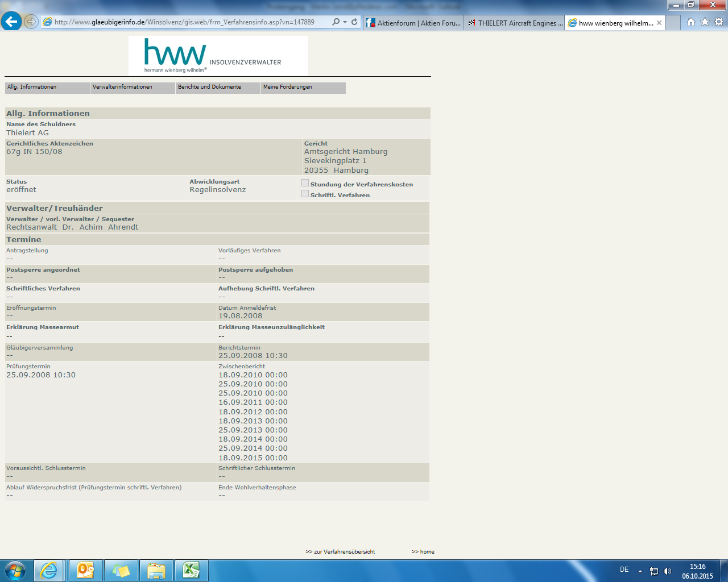Click the browser forward arrow button
Image resolution: width=728 pixels, height=582 pixels.
31,22
